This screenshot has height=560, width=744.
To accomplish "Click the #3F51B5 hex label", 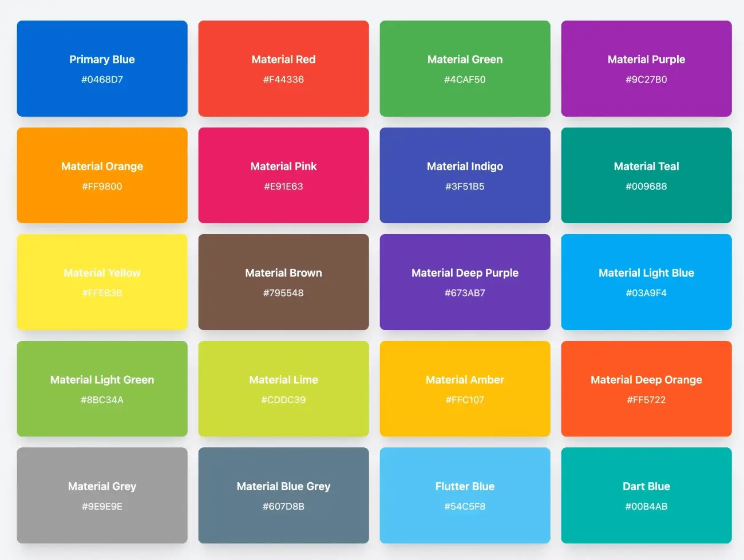I will click(465, 186).
